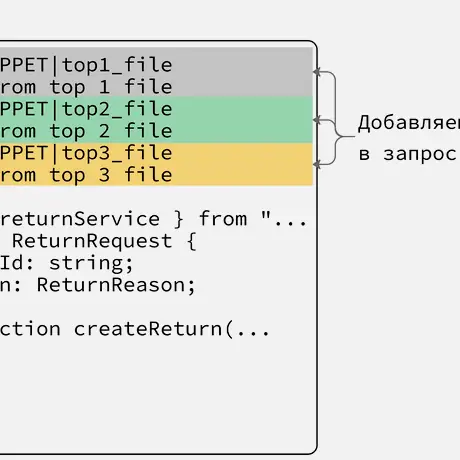This screenshot has height=460, width=460.
Task: Click the 'rom top 3 file' line
Action: 86,175
